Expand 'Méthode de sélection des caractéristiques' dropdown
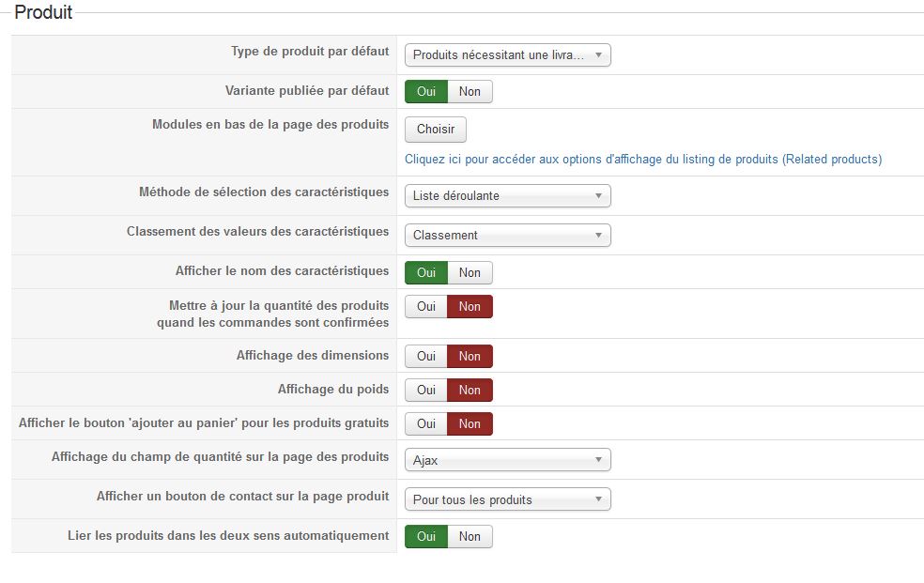Screen dimensions: 924x583 [x=507, y=196]
